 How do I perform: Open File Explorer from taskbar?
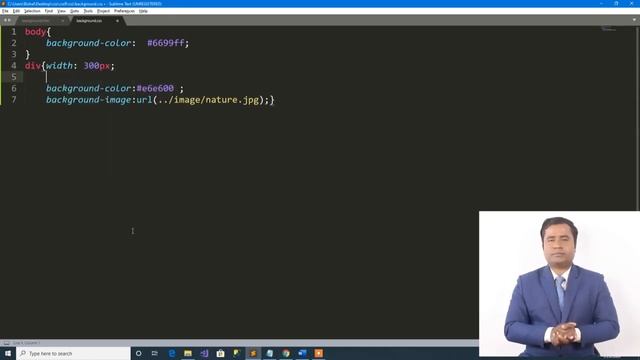pyautogui.click(x=188, y=353)
